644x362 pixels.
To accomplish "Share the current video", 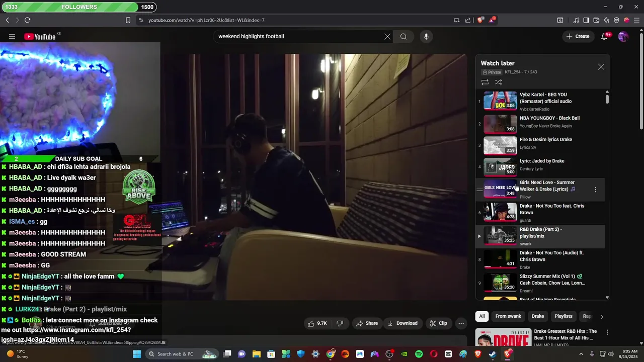I will pyautogui.click(x=367, y=323).
